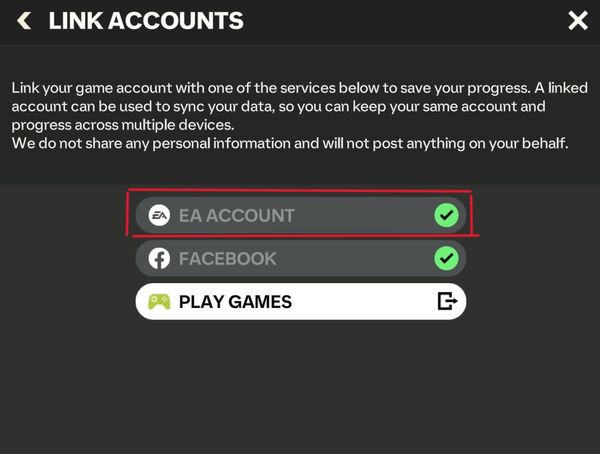This screenshot has width=600, height=454.
Task: Tap the 'account can be used to sync' line
Action: coord(279,106)
